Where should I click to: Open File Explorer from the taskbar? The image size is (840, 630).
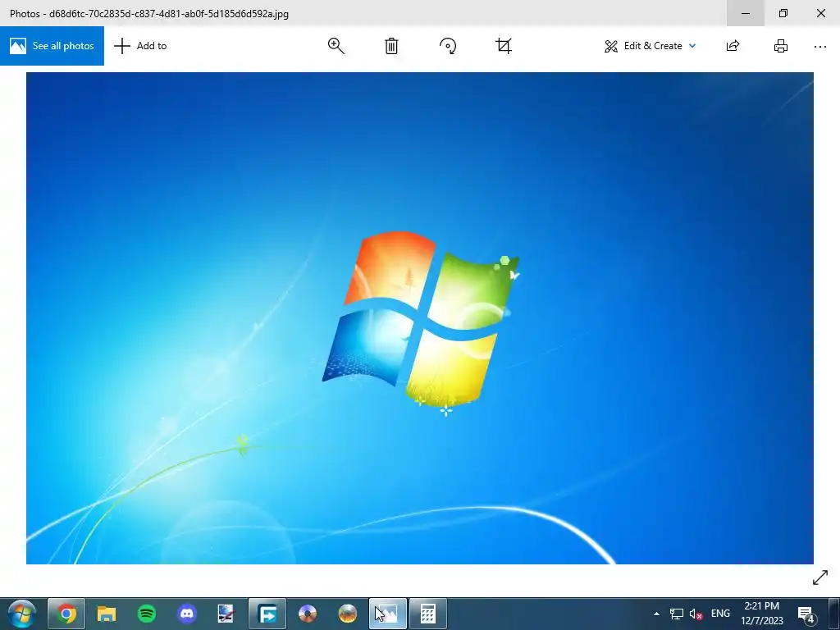[106, 614]
